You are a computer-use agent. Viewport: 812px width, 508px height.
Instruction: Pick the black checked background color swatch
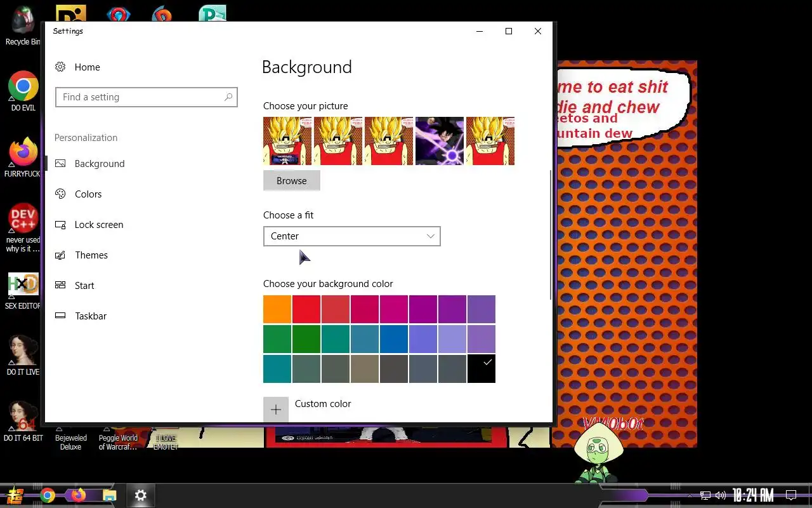tap(481, 369)
